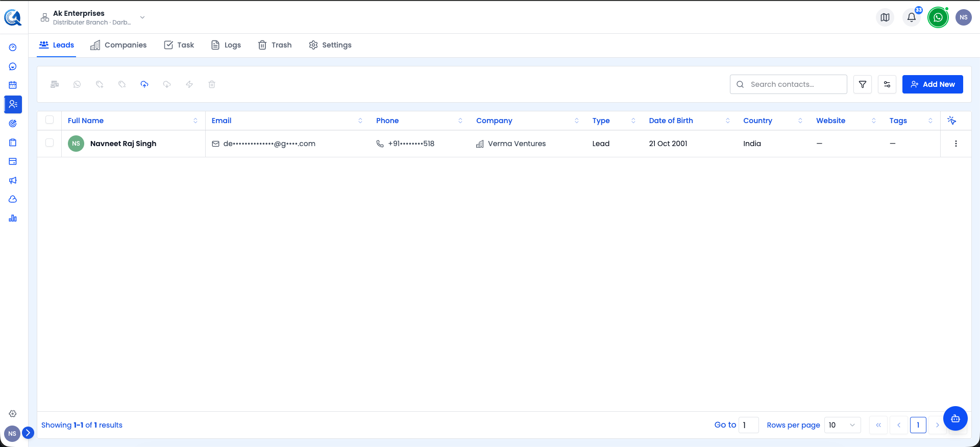Switch to the Task tab
This screenshot has width=980, height=447.
[x=179, y=45]
